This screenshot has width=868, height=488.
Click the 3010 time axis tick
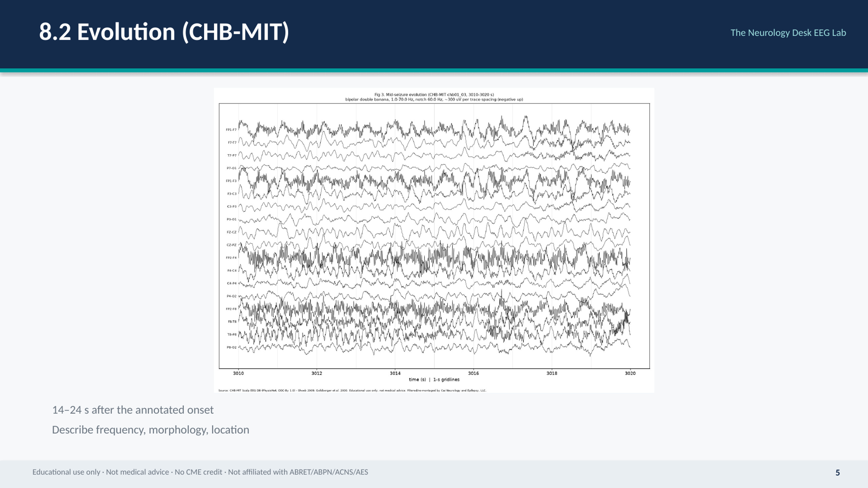pyautogui.click(x=238, y=373)
